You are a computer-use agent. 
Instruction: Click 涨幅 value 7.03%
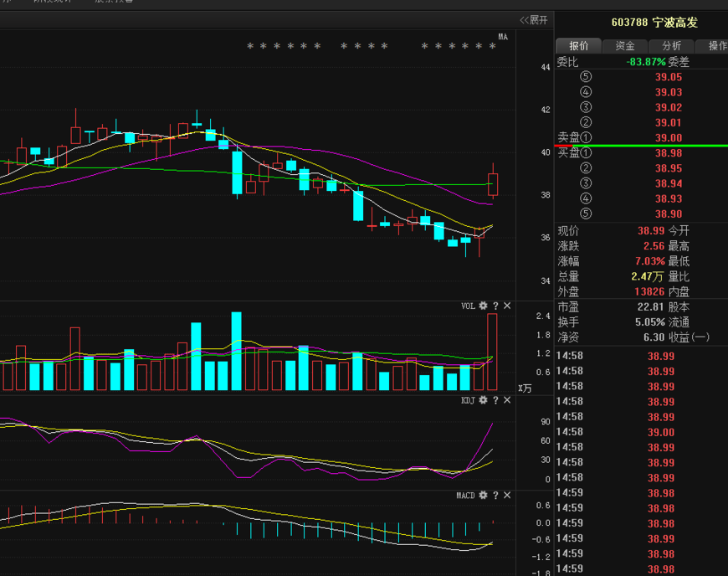(650, 261)
